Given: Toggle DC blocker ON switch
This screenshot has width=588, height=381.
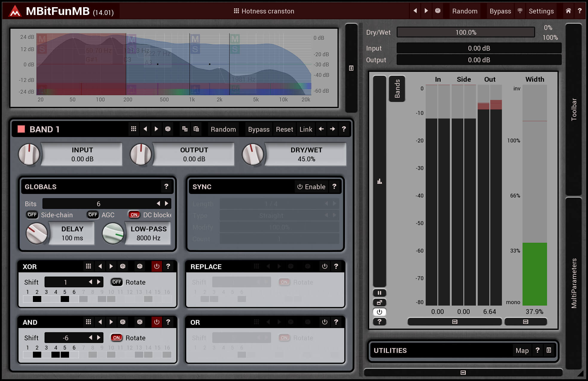Looking at the screenshot, I should pyautogui.click(x=134, y=215).
